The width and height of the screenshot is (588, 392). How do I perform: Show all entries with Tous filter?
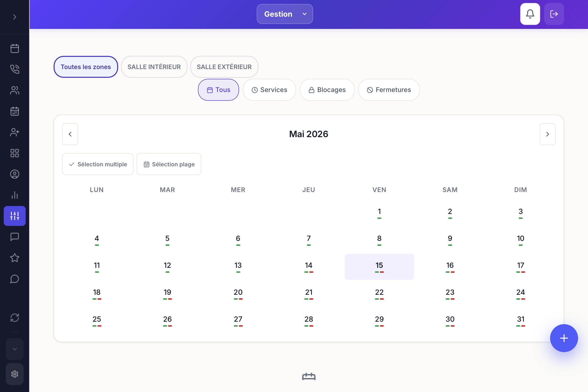click(218, 90)
